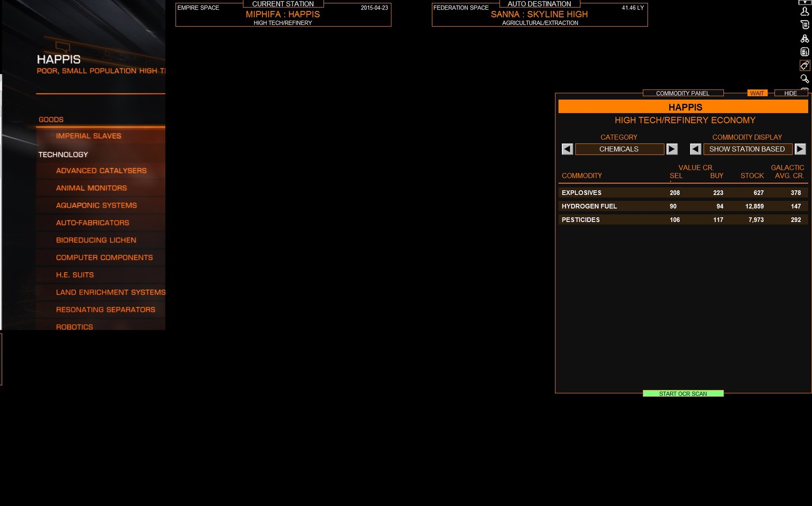Viewport: 812px width, 506px height.
Task: Click the GOODS column heading
Action: pos(51,119)
